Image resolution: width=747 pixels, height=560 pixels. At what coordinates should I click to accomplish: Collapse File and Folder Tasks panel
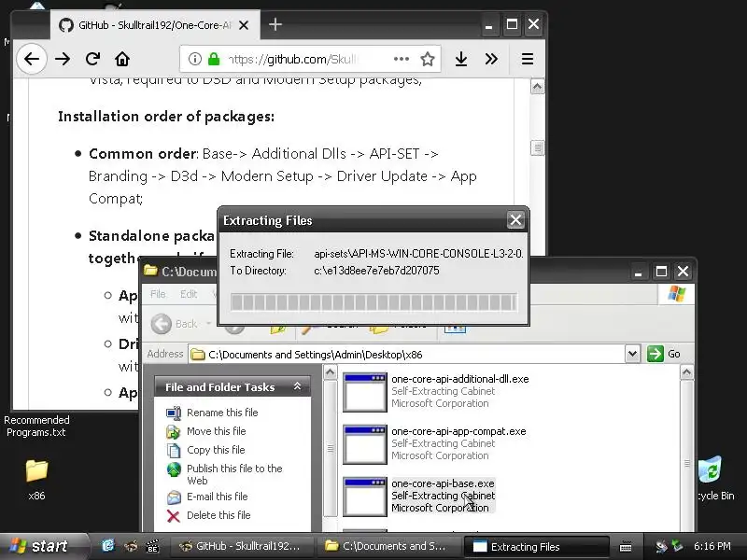[297, 386]
